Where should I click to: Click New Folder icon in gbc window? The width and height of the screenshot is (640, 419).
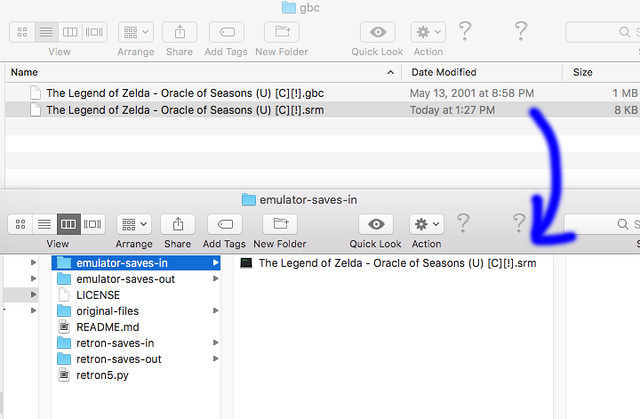coord(282,32)
